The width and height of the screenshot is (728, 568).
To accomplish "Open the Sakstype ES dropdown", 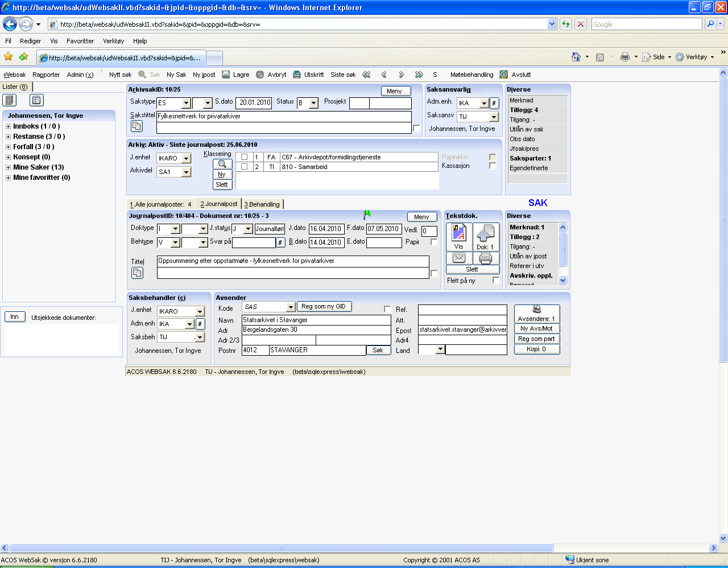I will pos(186,104).
